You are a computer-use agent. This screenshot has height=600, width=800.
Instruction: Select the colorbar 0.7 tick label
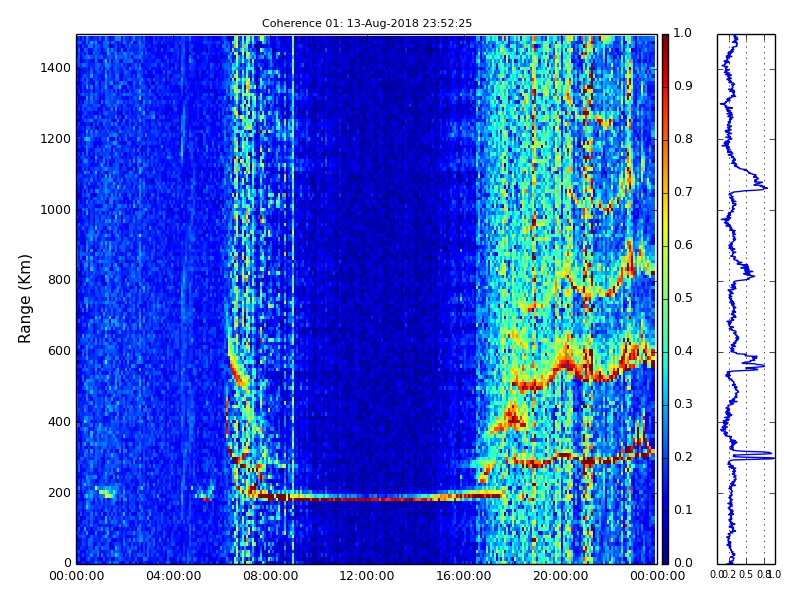(x=683, y=192)
